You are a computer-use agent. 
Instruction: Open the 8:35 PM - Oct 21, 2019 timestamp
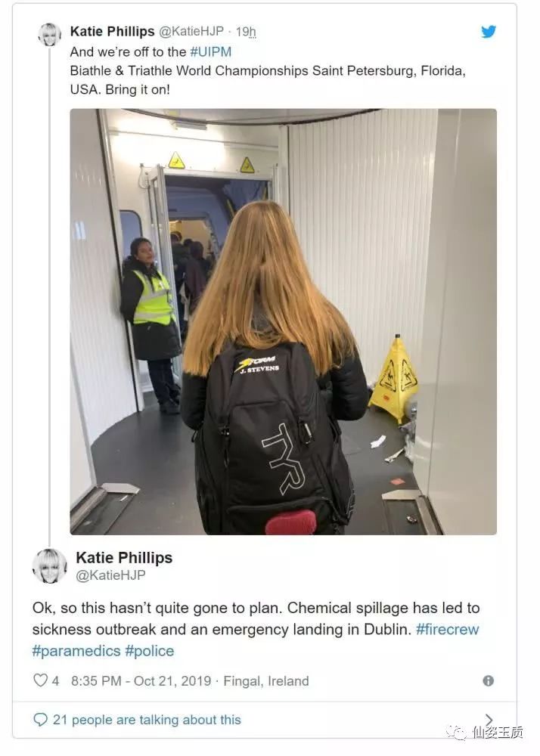[x=141, y=681]
